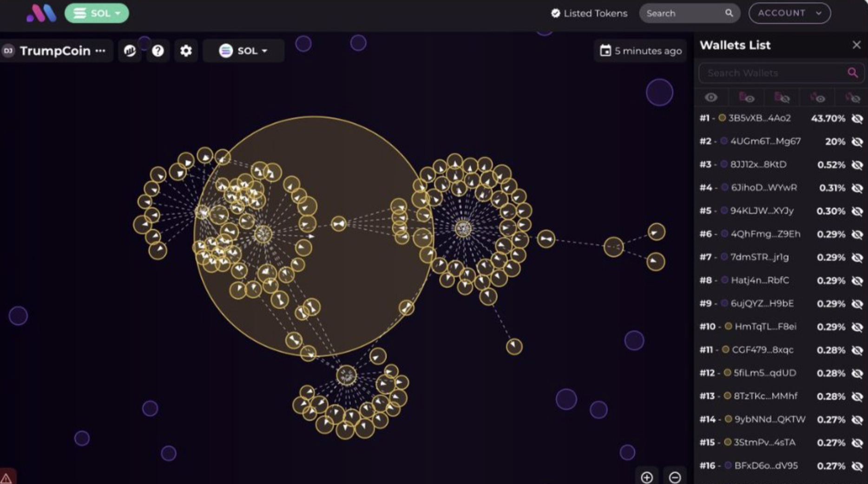
Task: Click the Bubblemaps logo in the top bar
Action: (41, 13)
